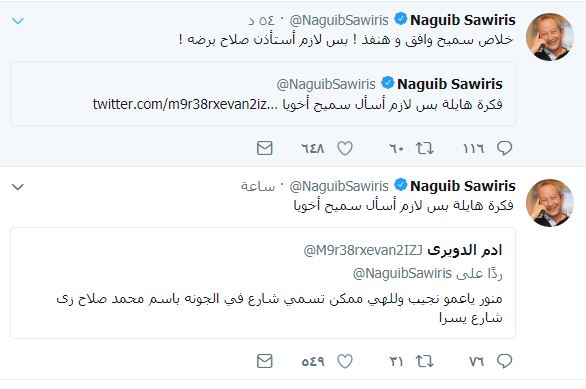Image resolution: width=586 pixels, height=389 pixels.
Task: Reply to the second tweet with 76 replies
Action: pos(504,361)
